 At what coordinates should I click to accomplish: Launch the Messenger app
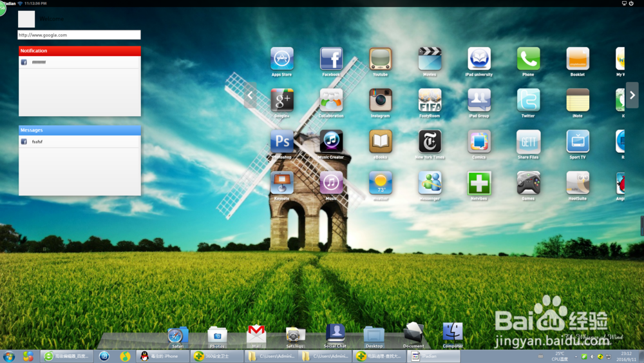430,182
